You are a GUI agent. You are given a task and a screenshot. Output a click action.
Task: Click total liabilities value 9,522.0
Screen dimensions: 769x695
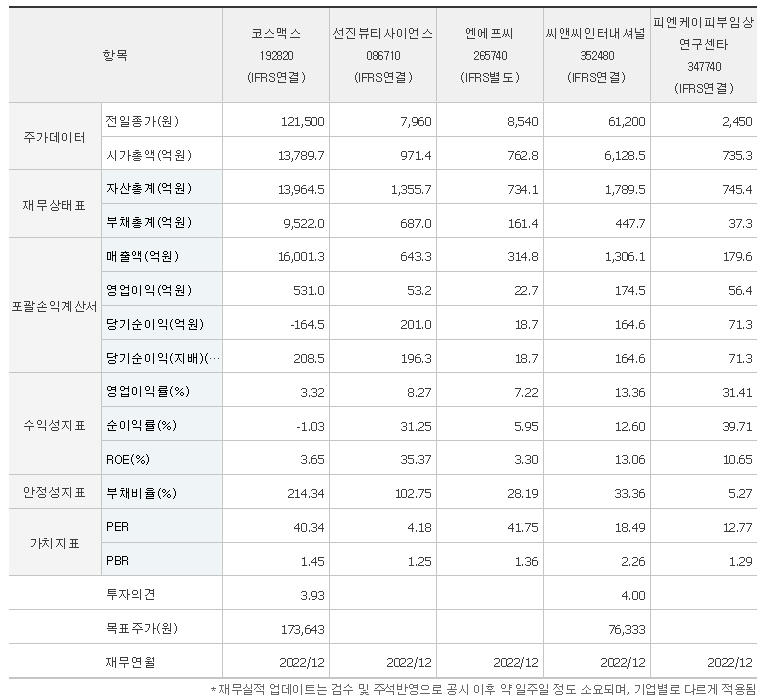[x=304, y=224]
